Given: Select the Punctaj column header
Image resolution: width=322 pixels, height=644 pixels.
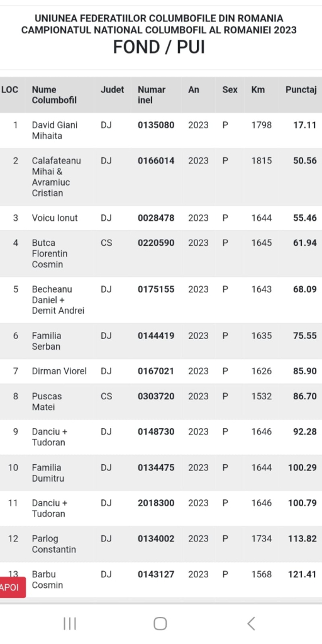Looking at the screenshot, I should click(x=301, y=89).
